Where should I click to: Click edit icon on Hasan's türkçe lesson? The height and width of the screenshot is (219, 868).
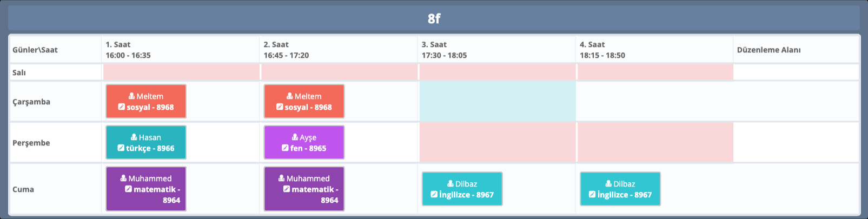[x=121, y=148]
